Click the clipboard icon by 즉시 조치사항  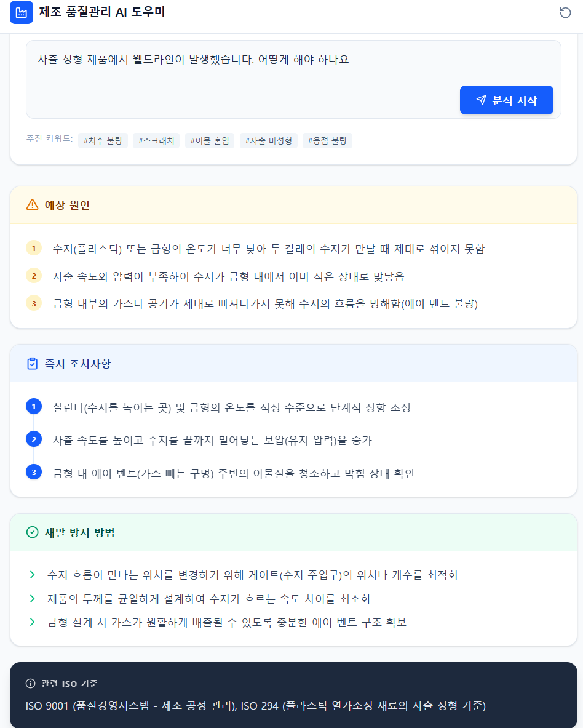pos(33,364)
